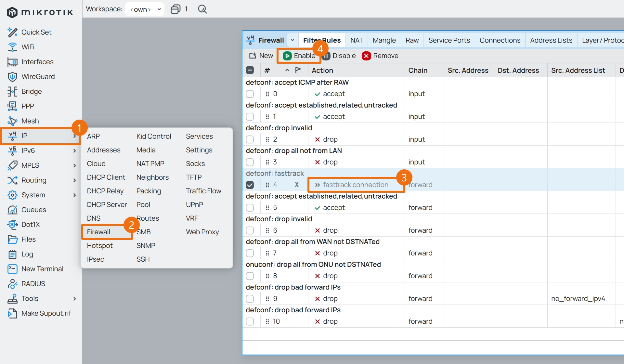Image resolution: width=624 pixels, height=364 pixels.
Task: Click the Disable pause icon
Action: [x=326, y=56]
